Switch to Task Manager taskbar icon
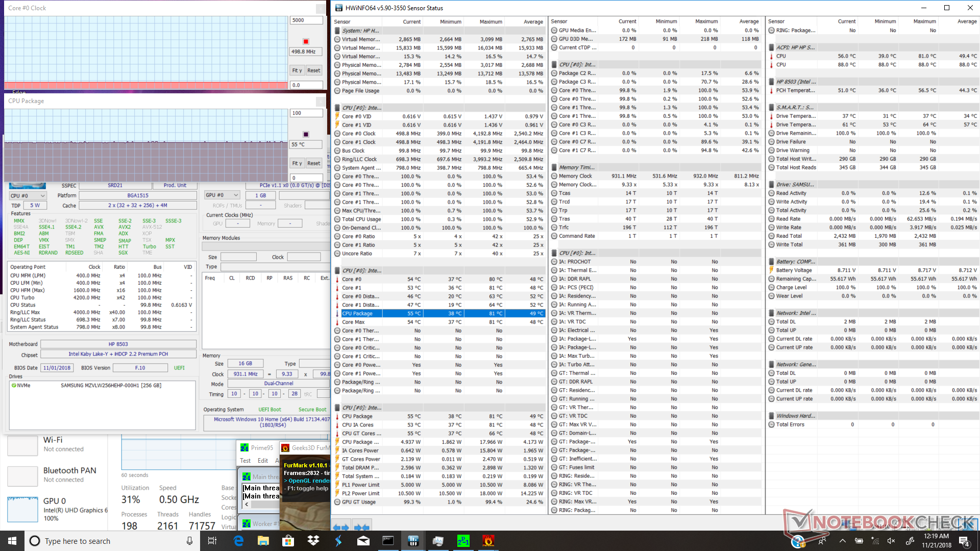 [438, 541]
